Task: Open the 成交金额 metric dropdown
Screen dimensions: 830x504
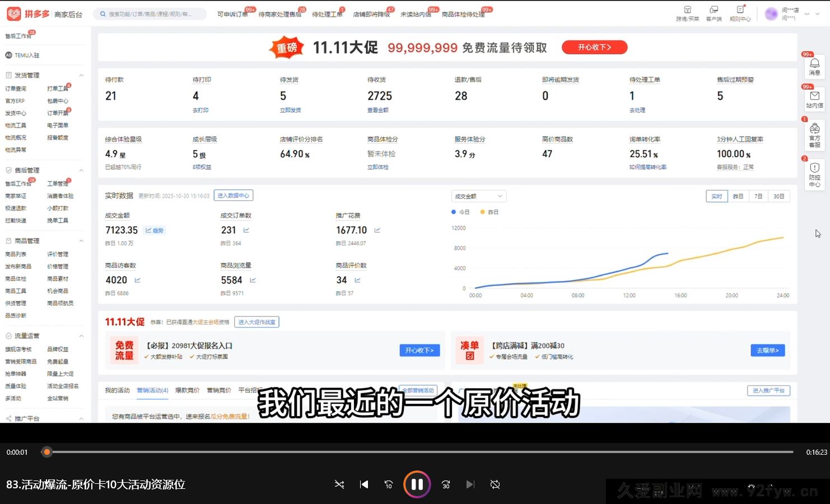Action: click(x=478, y=196)
